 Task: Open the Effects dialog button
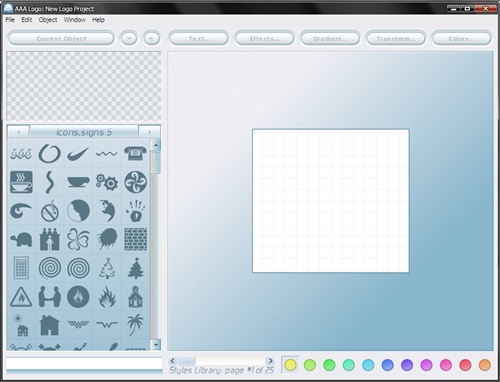[265, 38]
